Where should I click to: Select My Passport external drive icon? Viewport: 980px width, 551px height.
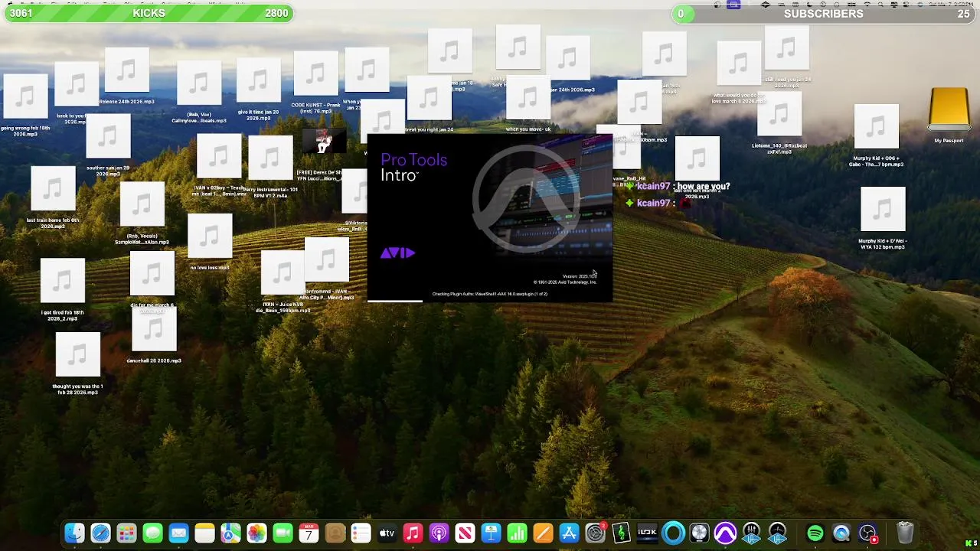949,109
